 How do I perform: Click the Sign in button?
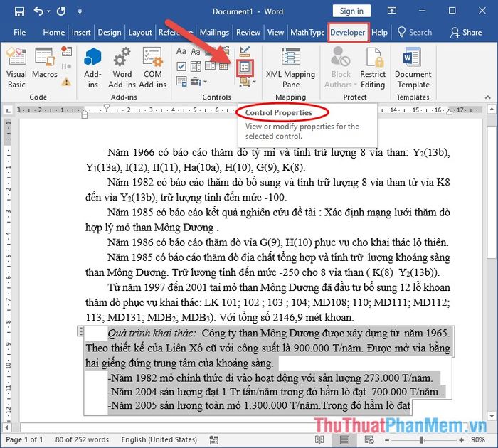coord(351,11)
